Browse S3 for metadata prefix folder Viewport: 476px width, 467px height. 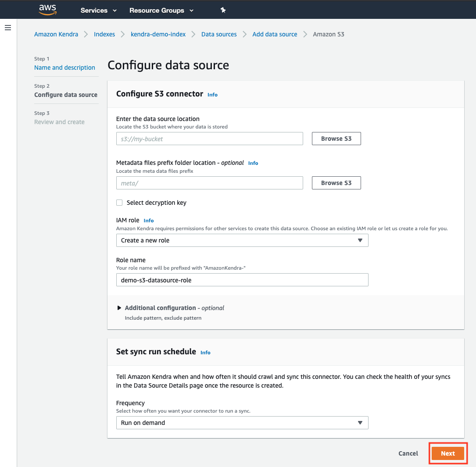(x=336, y=183)
